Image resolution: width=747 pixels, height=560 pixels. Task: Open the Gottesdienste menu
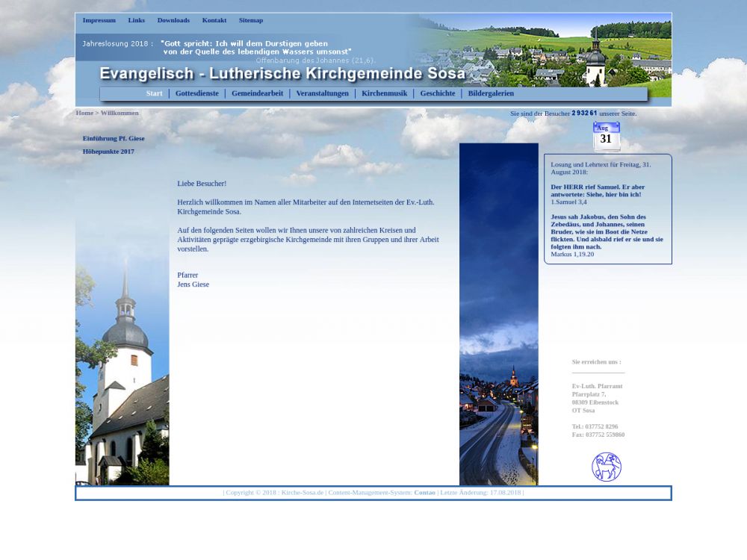pos(196,93)
